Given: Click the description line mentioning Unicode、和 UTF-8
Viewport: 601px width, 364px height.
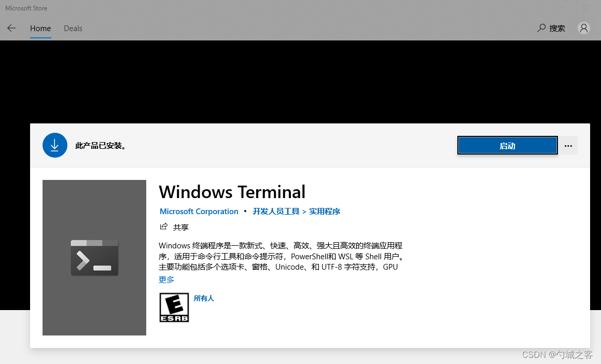Looking at the screenshot, I should pos(278,267).
